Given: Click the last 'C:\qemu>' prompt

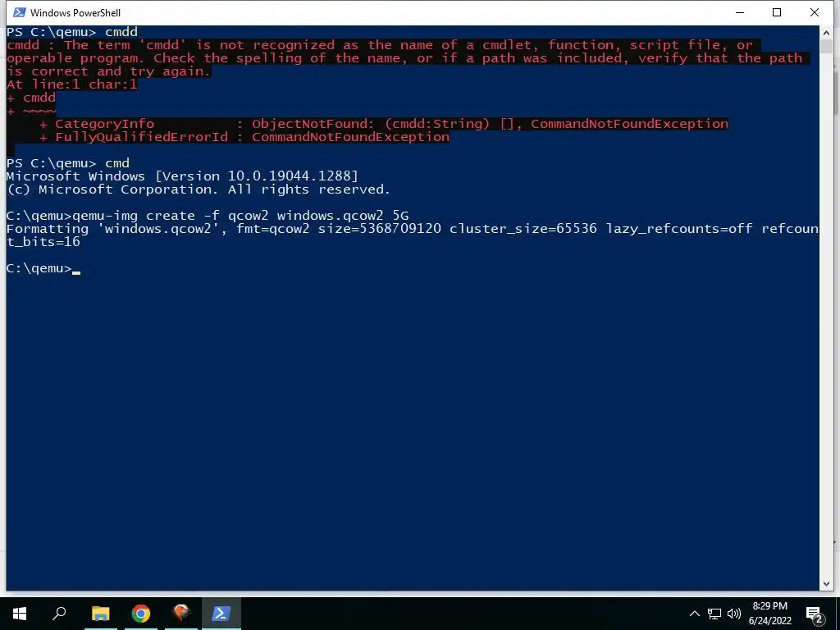Looking at the screenshot, I should pyautogui.click(x=39, y=268).
